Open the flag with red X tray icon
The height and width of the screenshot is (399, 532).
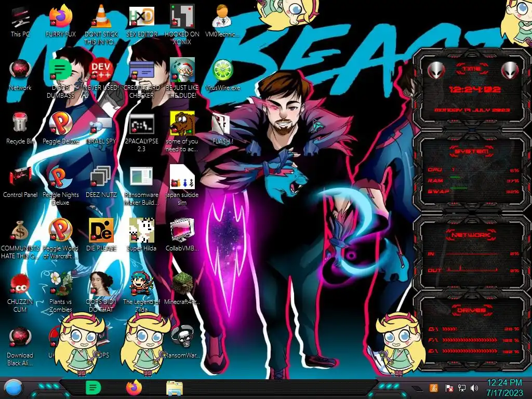[449, 388]
